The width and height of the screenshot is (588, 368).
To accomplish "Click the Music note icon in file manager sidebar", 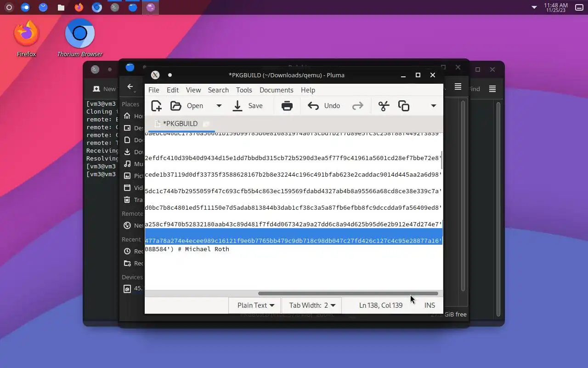I will (127, 164).
